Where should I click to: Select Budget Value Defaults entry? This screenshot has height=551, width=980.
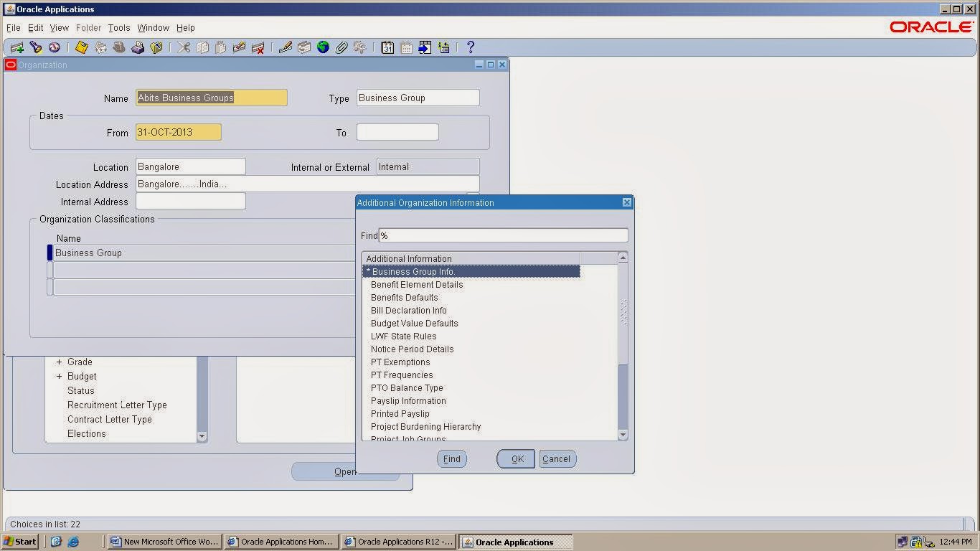[x=414, y=324]
